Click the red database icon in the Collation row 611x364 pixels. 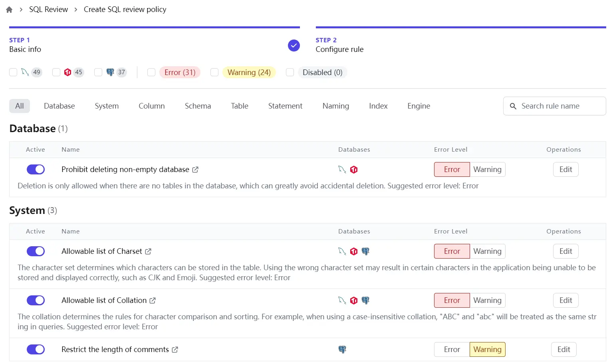(354, 301)
